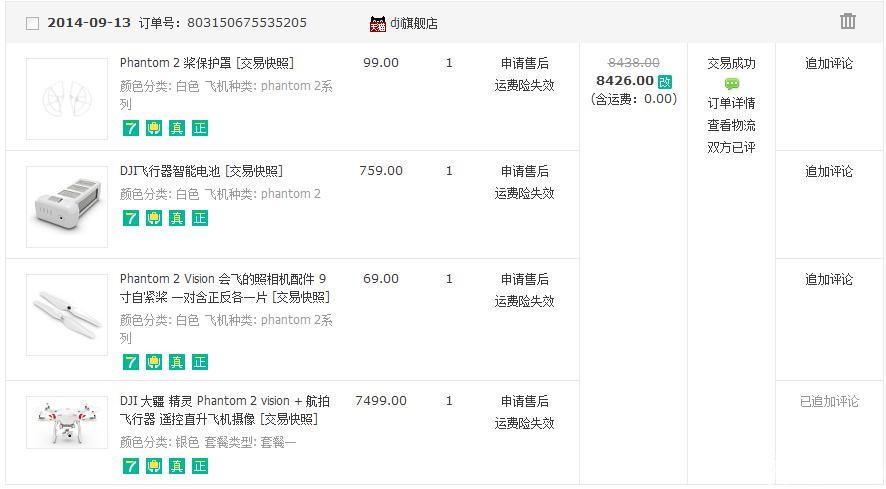Delete order via the trash can icon
Viewport: 886px width, 489px height.
pos(848,21)
